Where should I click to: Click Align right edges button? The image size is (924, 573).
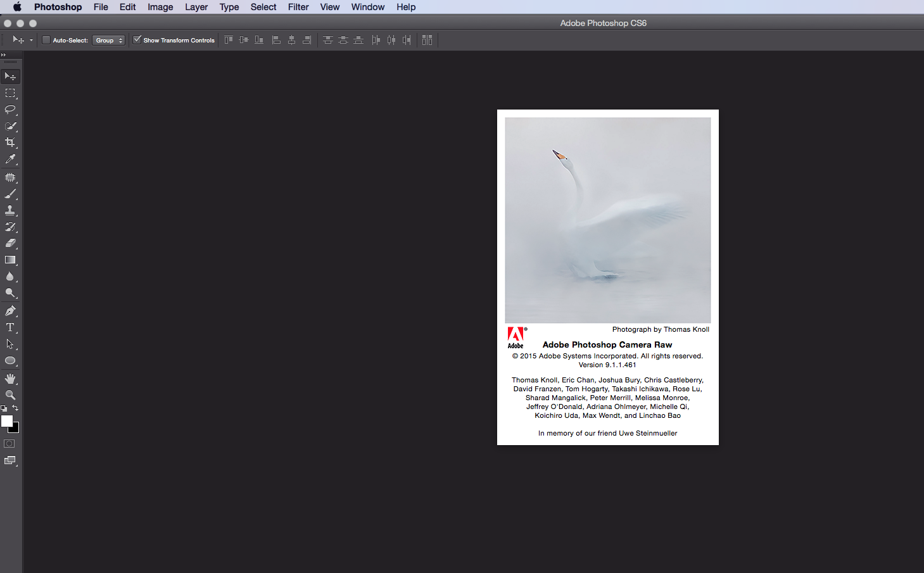307,40
